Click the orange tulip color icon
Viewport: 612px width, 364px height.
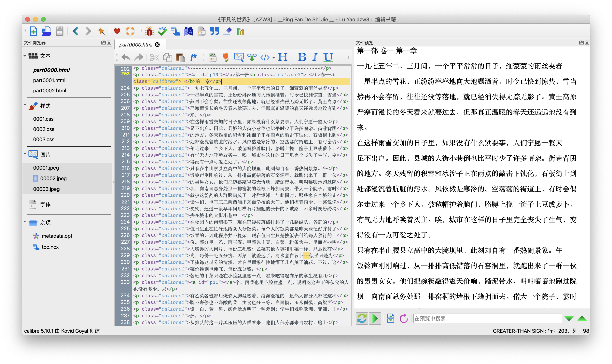pyautogui.click(x=226, y=58)
